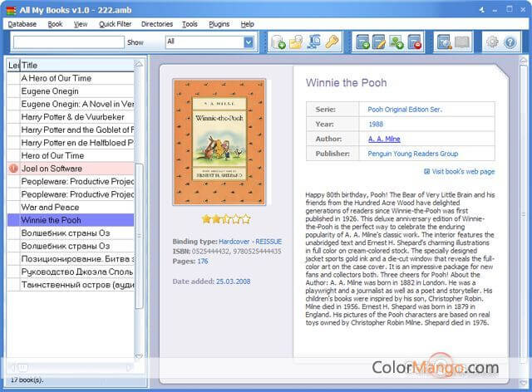532x392 pixels.
Task: Open the View menu
Action: coord(81,24)
